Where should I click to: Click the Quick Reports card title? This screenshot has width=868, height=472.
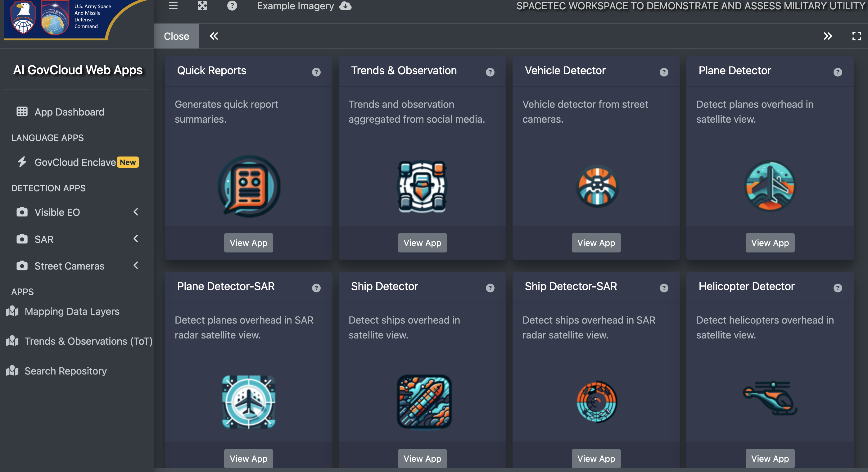coord(212,70)
